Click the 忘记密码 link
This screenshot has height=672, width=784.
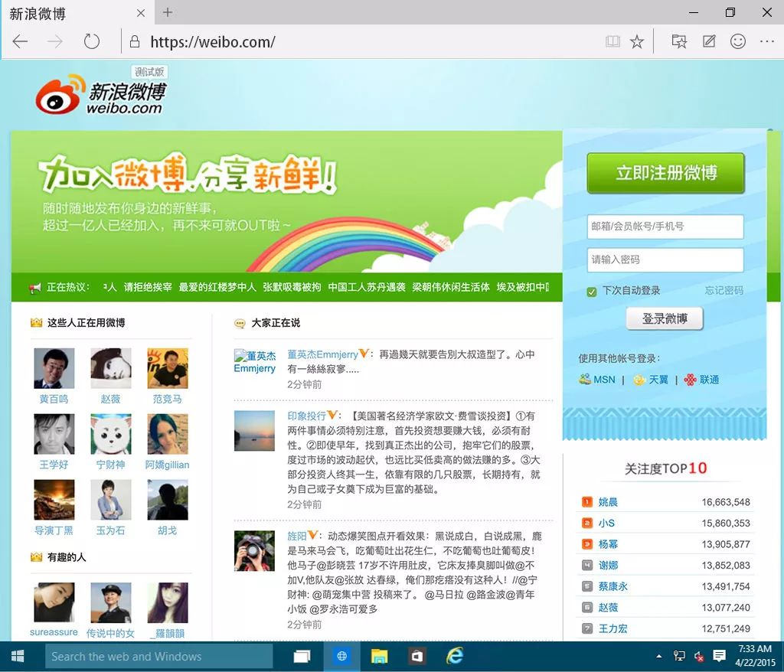724,291
